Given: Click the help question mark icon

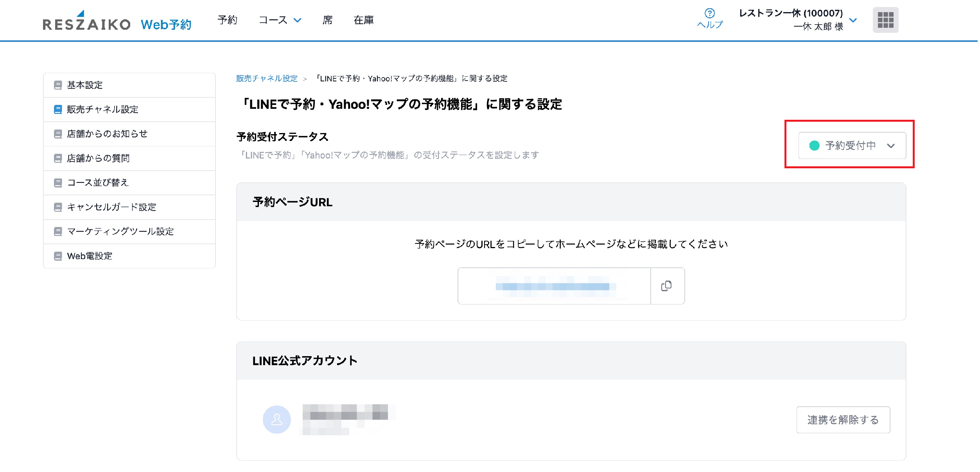Looking at the screenshot, I should [709, 13].
